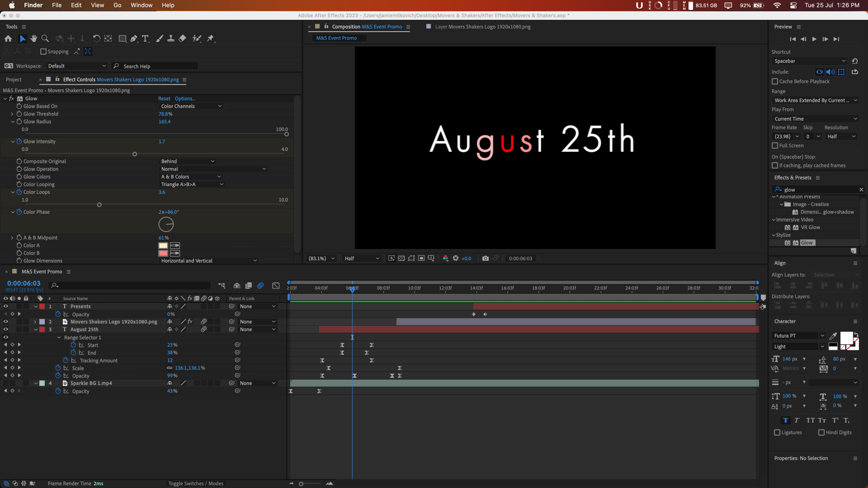Viewport: 868px width, 488px height.
Task: Select the Zoom tool magnifier
Action: (45, 39)
